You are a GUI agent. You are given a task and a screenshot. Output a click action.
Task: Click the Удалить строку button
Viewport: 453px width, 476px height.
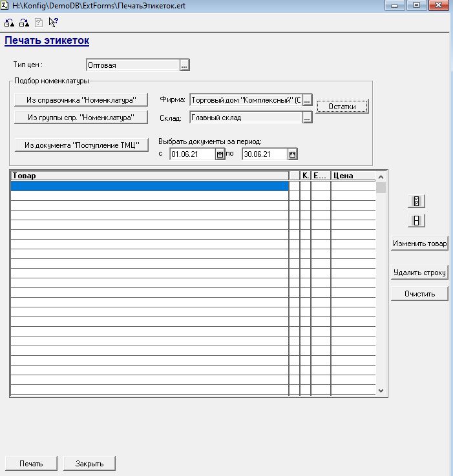[x=419, y=273]
